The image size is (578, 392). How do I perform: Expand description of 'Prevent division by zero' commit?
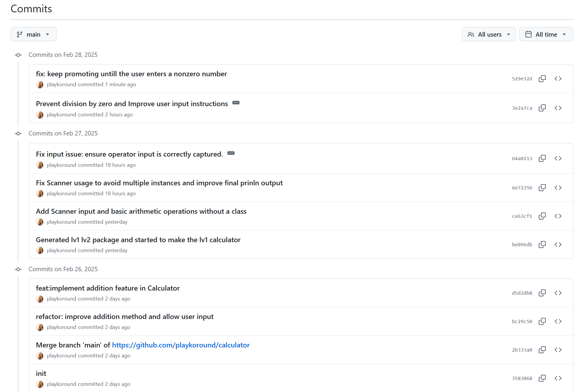pos(236,103)
